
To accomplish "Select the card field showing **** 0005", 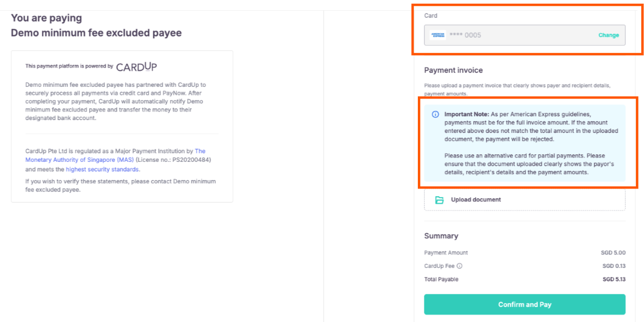I will point(514,35).
